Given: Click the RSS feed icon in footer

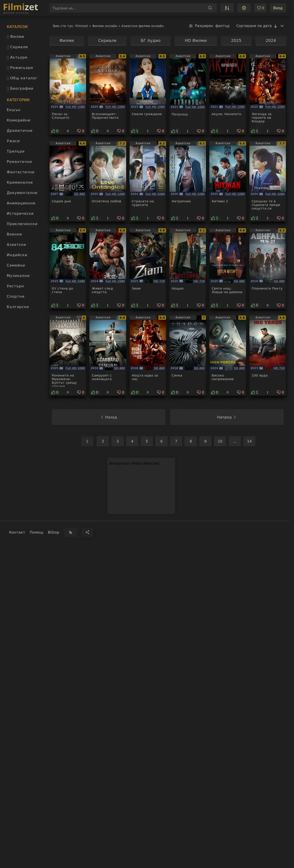Looking at the screenshot, I should [70, 532].
